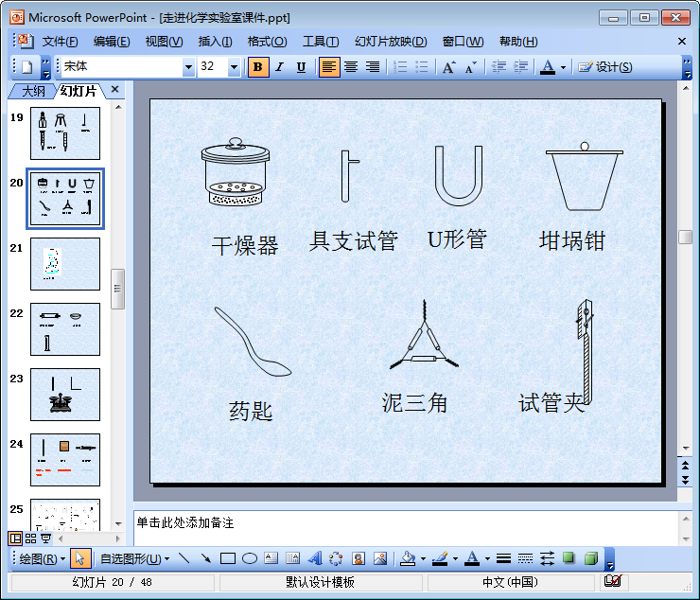
Task: Apply font color from formatting toolbar
Action: (x=548, y=67)
